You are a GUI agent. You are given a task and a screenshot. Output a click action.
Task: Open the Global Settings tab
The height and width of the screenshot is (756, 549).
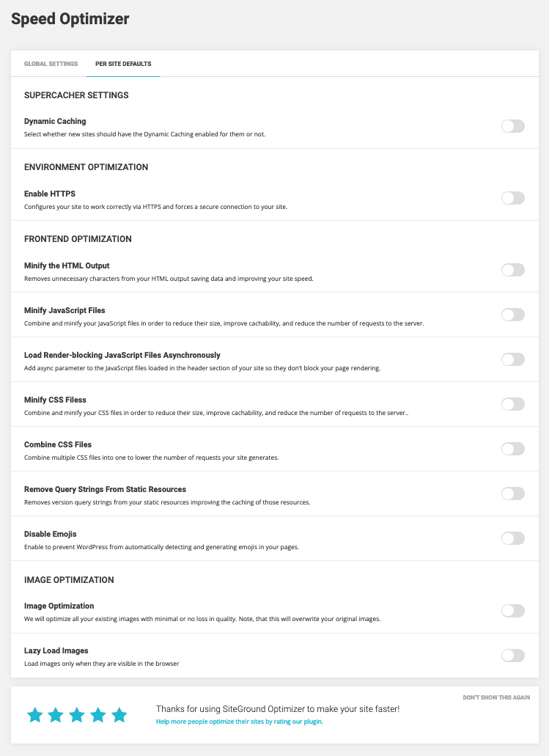51,64
